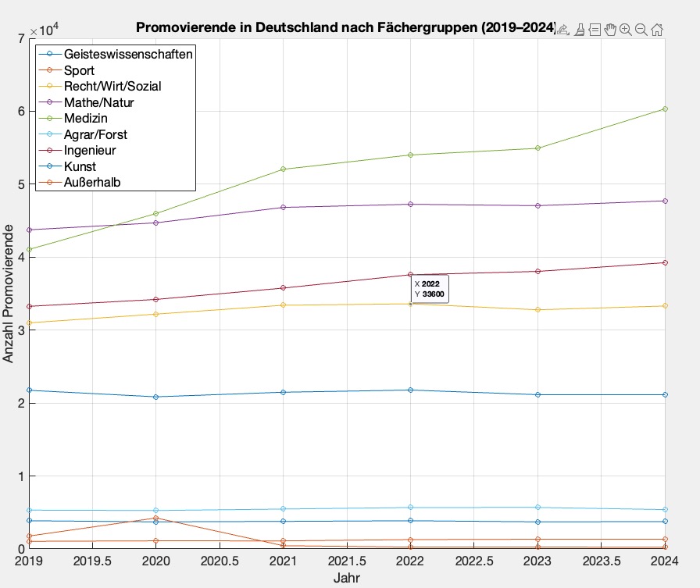Select the pan hand tool
The image size is (700, 588).
click(x=610, y=30)
